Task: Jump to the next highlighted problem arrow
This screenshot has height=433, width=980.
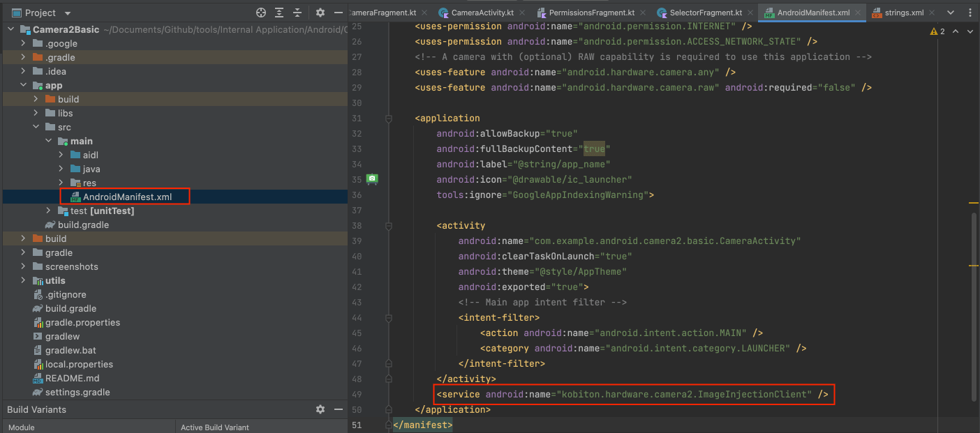Action: (x=969, y=31)
